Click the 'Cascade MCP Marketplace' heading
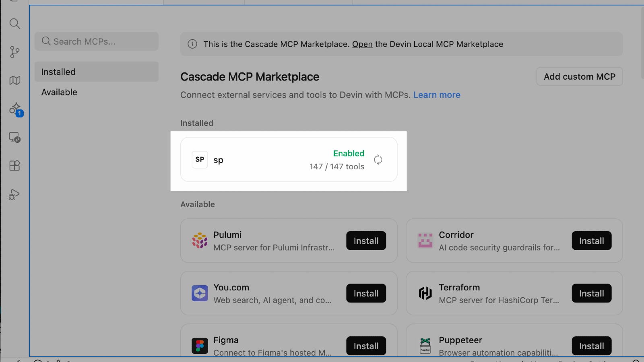 point(250,77)
